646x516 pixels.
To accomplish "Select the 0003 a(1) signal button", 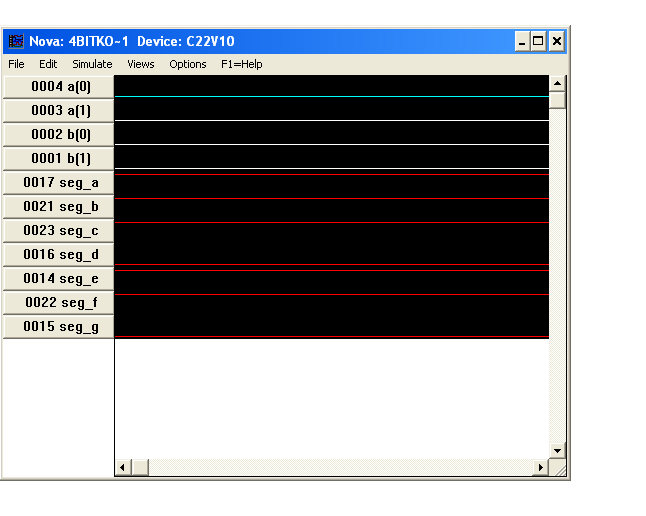I will click(59, 111).
